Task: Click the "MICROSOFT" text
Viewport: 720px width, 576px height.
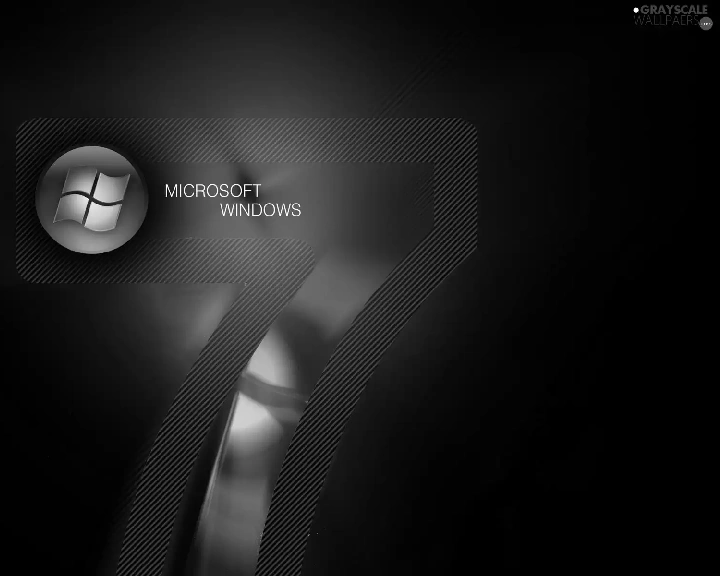Action: (x=213, y=191)
